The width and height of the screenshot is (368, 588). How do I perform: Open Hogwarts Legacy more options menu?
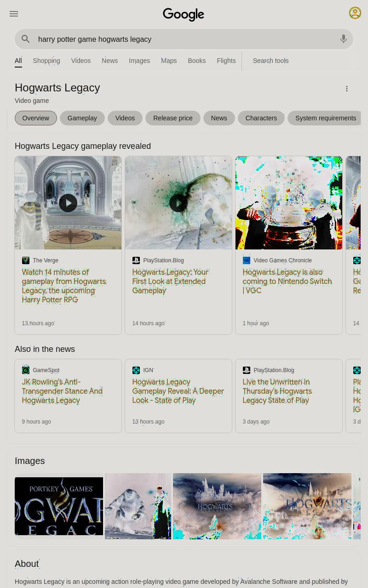coord(347,89)
